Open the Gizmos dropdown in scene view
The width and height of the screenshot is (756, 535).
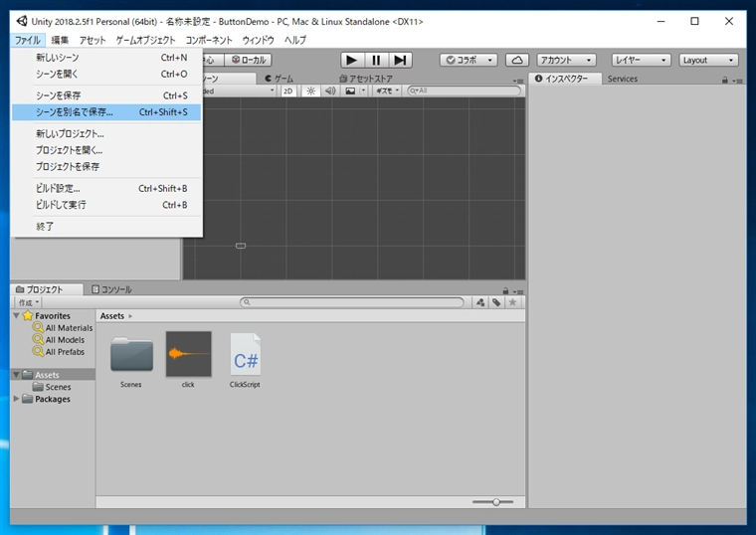click(x=388, y=90)
